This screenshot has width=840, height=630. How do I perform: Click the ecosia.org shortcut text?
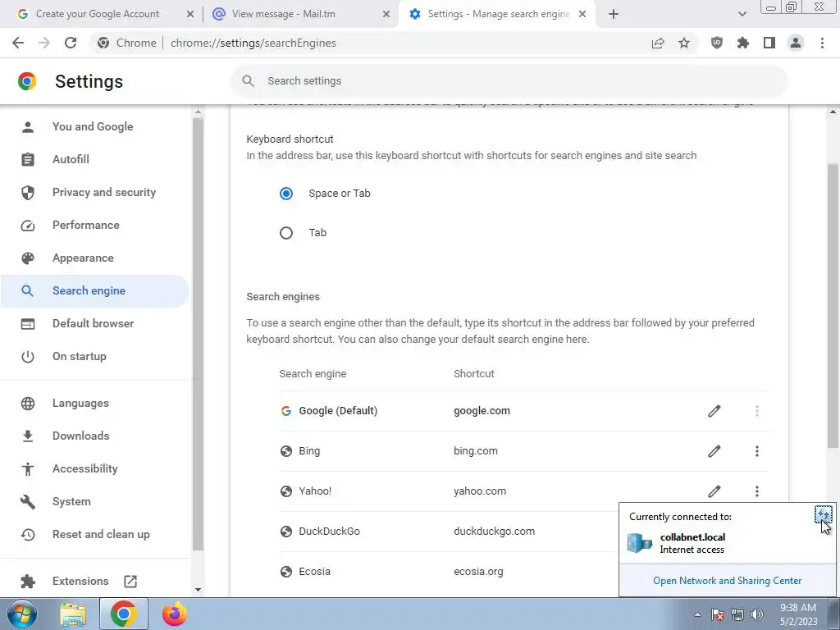[x=478, y=572]
